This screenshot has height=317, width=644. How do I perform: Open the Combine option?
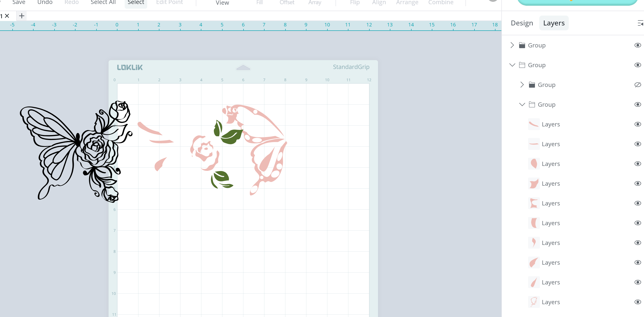coord(441,2)
